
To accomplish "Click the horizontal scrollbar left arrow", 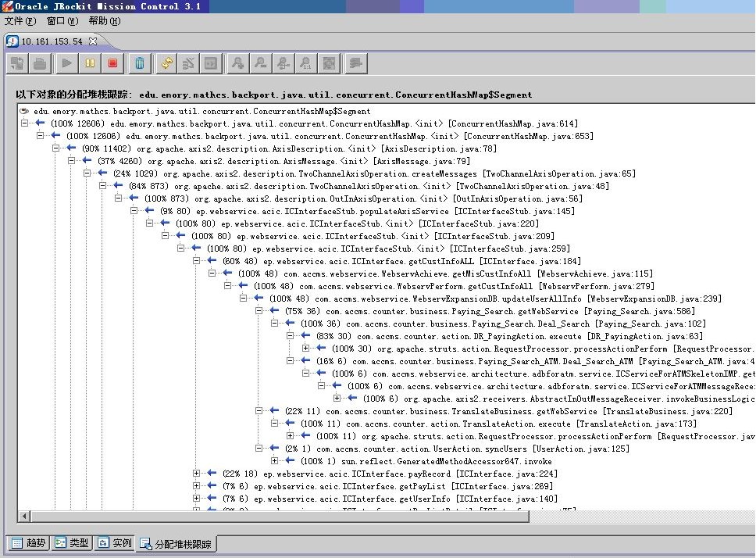I will (x=24, y=517).
